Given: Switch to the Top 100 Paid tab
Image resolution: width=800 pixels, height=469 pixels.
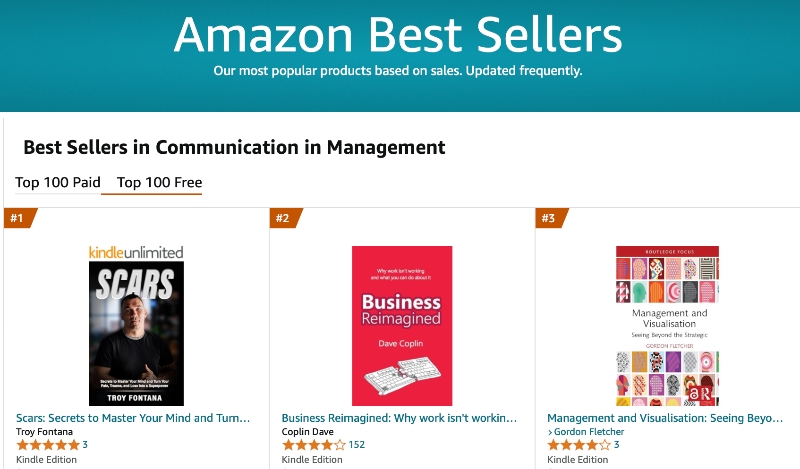Looking at the screenshot, I should pos(58,182).
